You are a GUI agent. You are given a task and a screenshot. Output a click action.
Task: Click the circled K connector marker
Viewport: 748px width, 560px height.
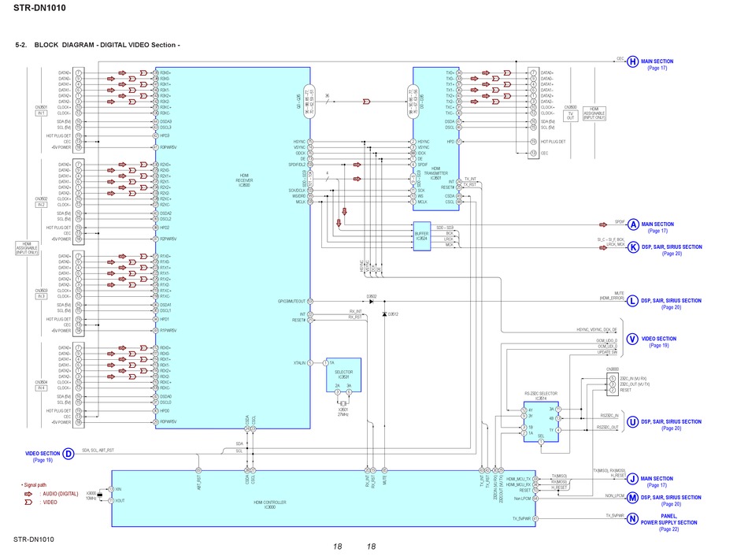633,247
